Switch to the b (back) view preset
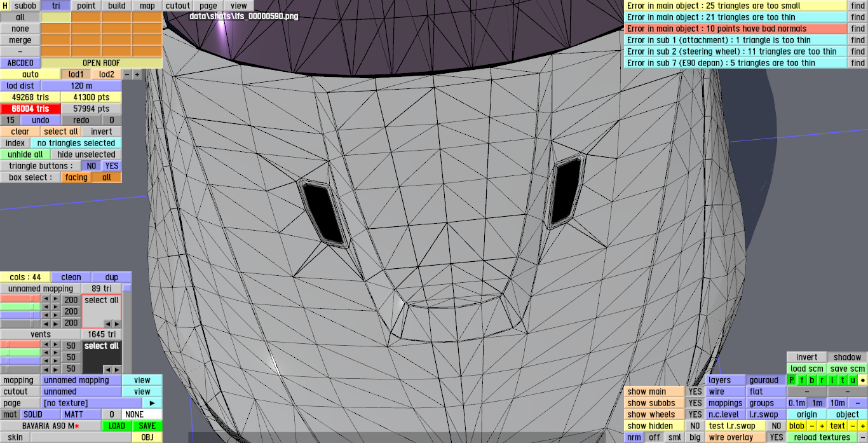The width and height of the screenshot is (868, 443). pos(812,380)
